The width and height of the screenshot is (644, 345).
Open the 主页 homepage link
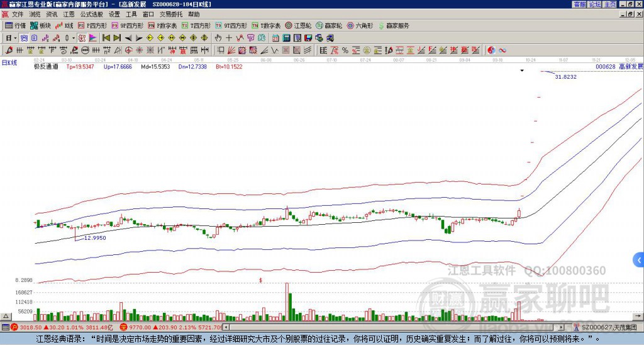(x=610, y=4)
